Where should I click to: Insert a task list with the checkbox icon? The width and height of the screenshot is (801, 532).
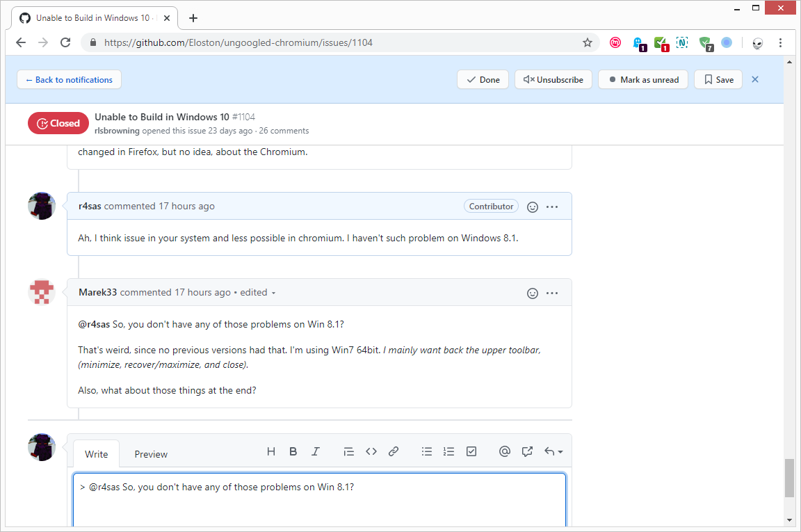click(x=471, y=451)
